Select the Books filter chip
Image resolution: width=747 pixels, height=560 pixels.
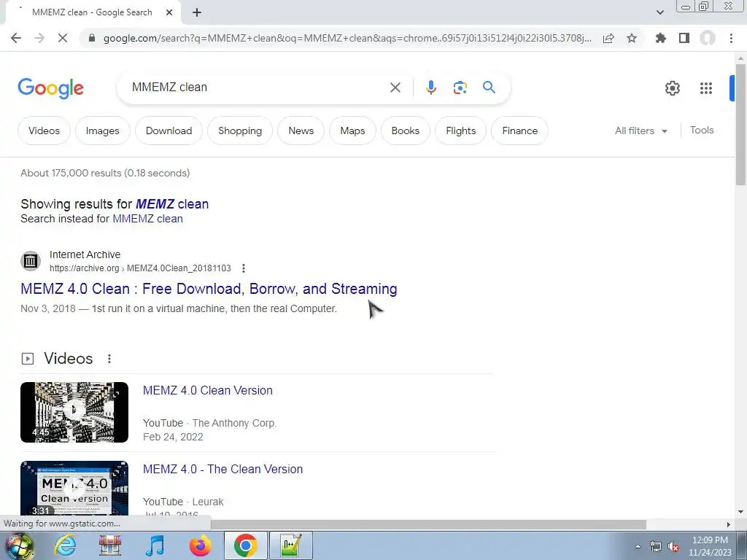tap(406, 131)
